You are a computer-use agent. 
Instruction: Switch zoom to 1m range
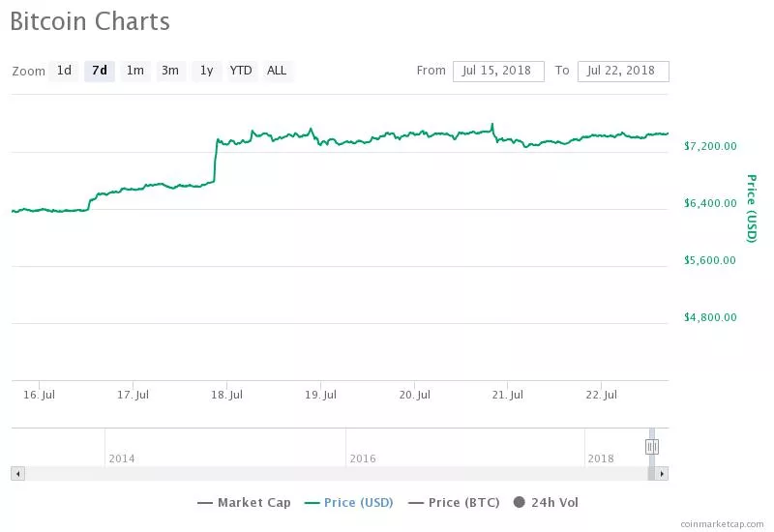click(x=135, y=71)
